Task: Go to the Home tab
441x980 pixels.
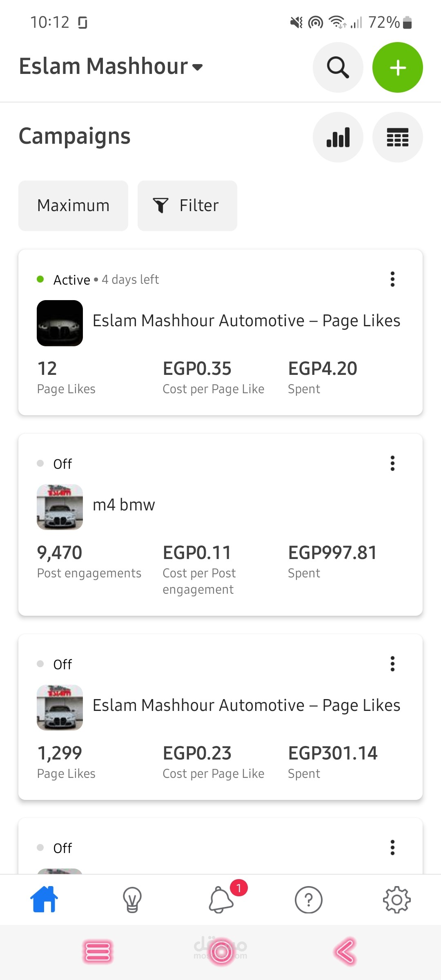Action: point(44,900)
